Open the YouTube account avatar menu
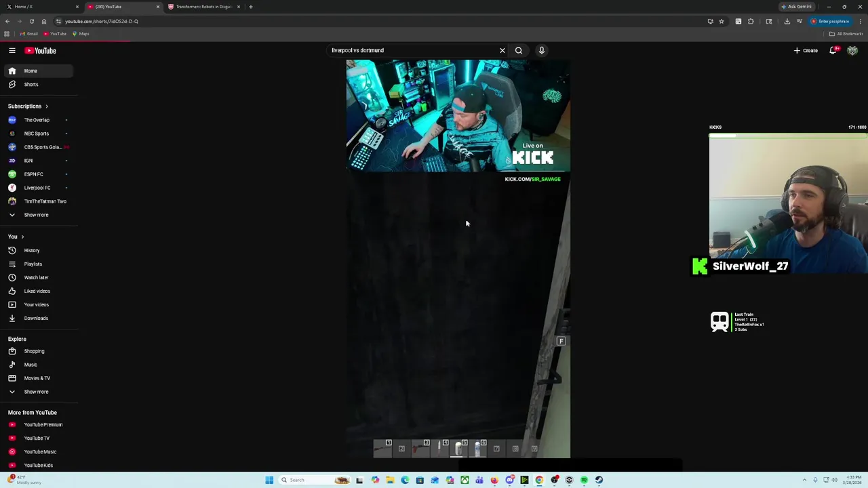The width and height of the screenshot is (868, 488). click(852, 50)
